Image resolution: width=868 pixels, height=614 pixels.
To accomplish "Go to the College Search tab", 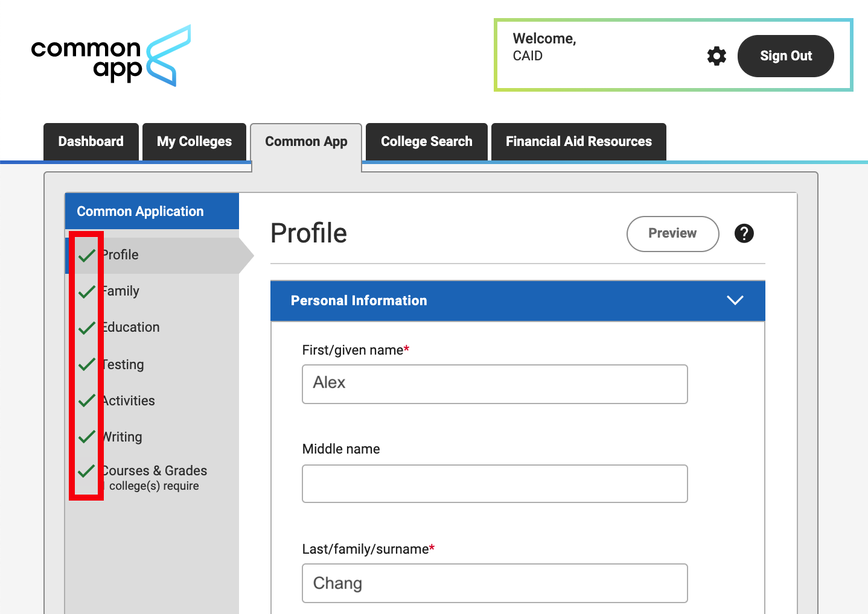I will (426, 142).
